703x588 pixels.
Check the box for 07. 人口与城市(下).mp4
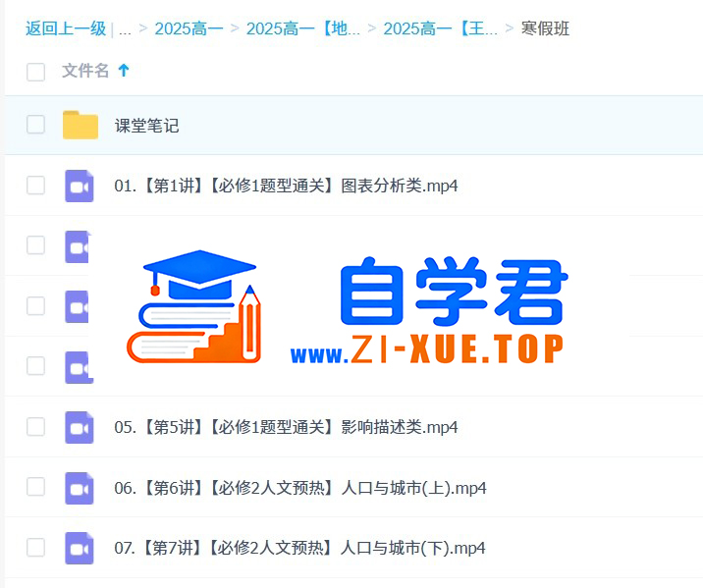[x=36, y=547]
